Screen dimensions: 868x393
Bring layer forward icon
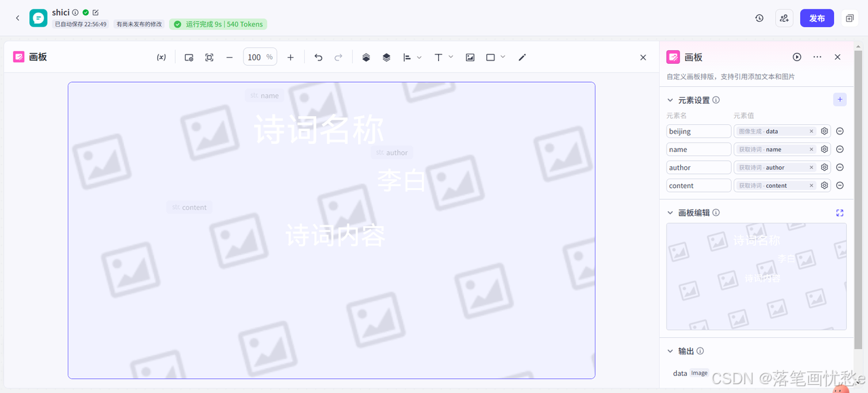tap(366, 58)
